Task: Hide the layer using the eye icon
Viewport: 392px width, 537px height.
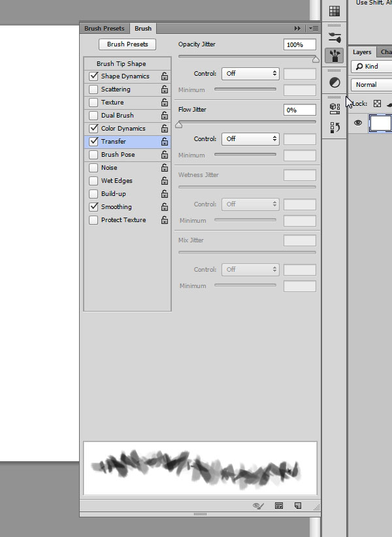Action: coord(358,123)
